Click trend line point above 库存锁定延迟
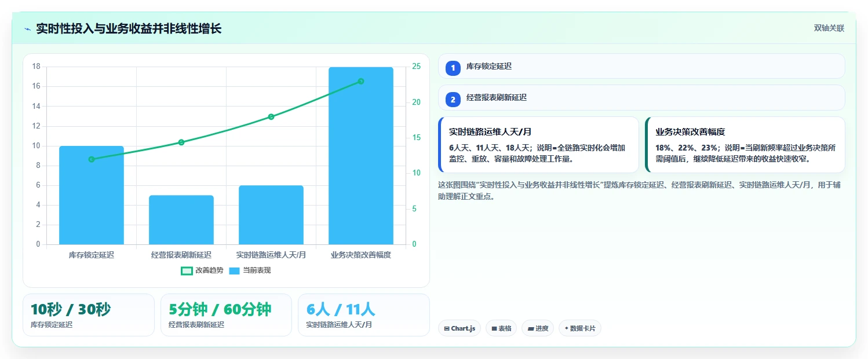This screenshot has height=359, width=868. coord(92,159)
